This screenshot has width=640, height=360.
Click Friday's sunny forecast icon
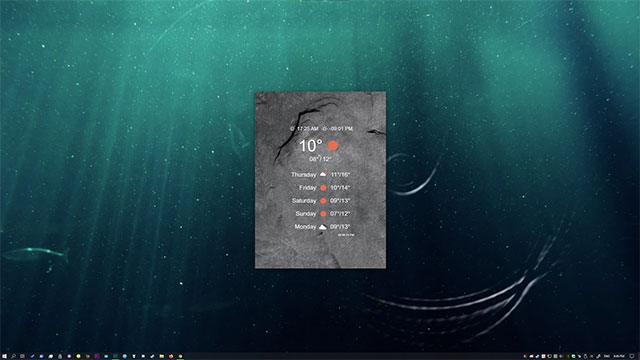coord(323,188)
